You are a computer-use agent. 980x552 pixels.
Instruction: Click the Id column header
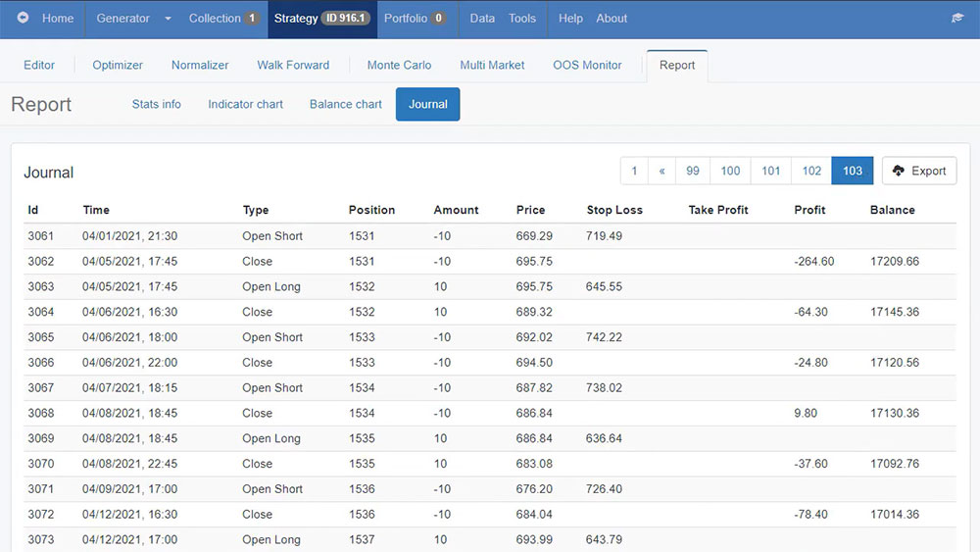[33, 210]
